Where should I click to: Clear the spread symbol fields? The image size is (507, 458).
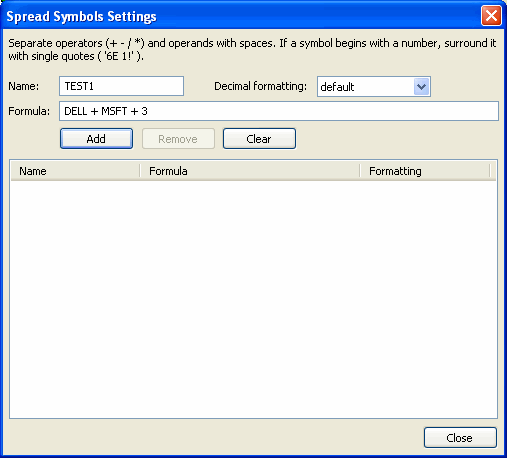click(259, 138)
